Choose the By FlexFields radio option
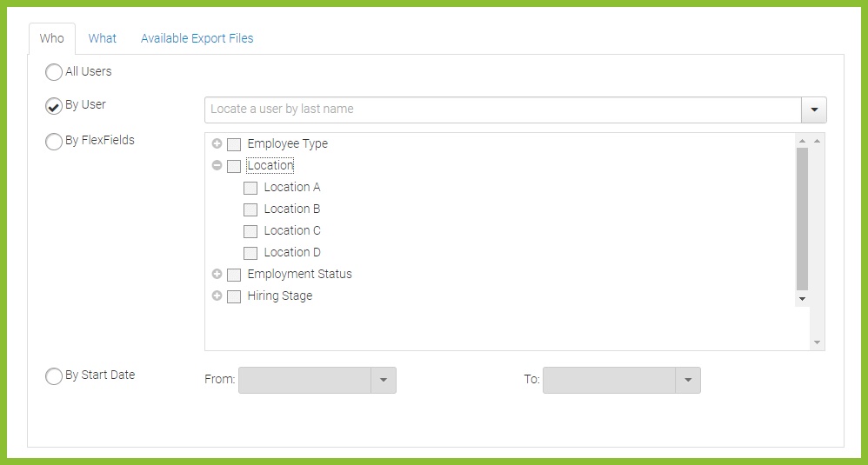This screenshot has height=465, width=868. [54, 142]
